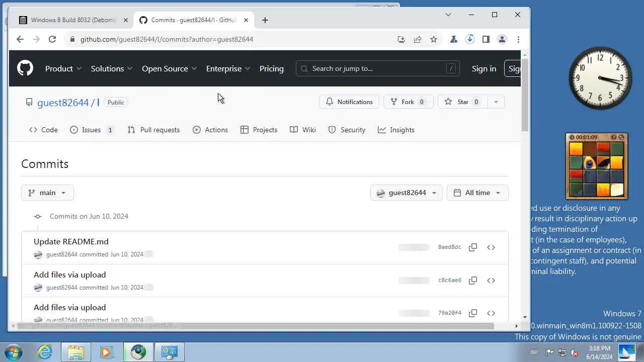Viewport: 644px width, 362px height.
Task: Browse repository at commit c8c6ae6
Action: [491, 281]
